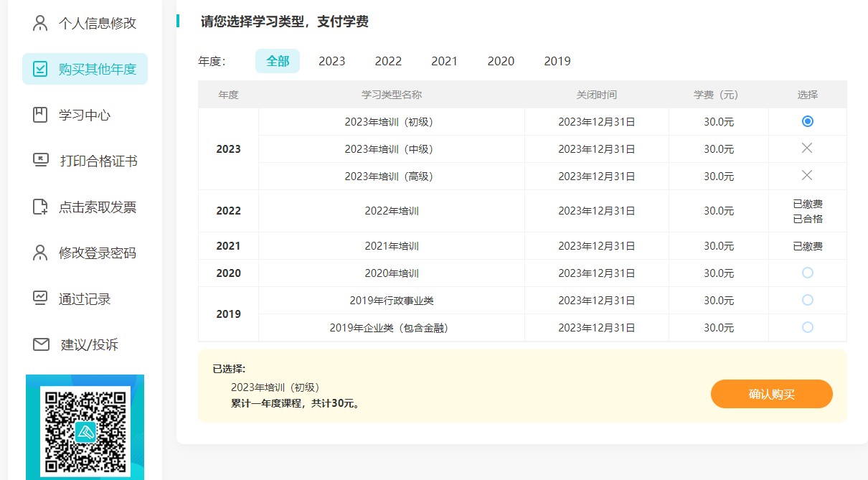Open 点击索取发票 in sidebar
Viewport: 868px width, 480px height.
85,207
